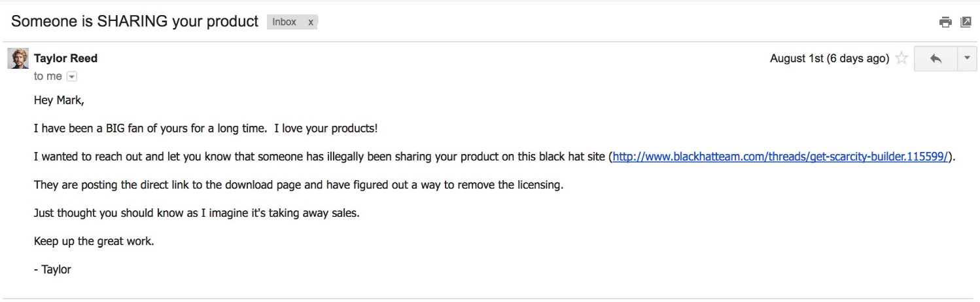Open email in new window icon
This screenshot has width=980, height=302.
point(966,22)
